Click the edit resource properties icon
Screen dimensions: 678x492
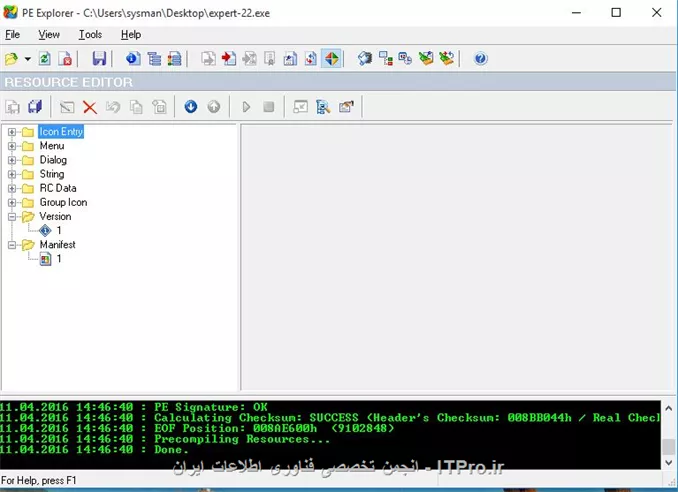[x=346, y=107]
